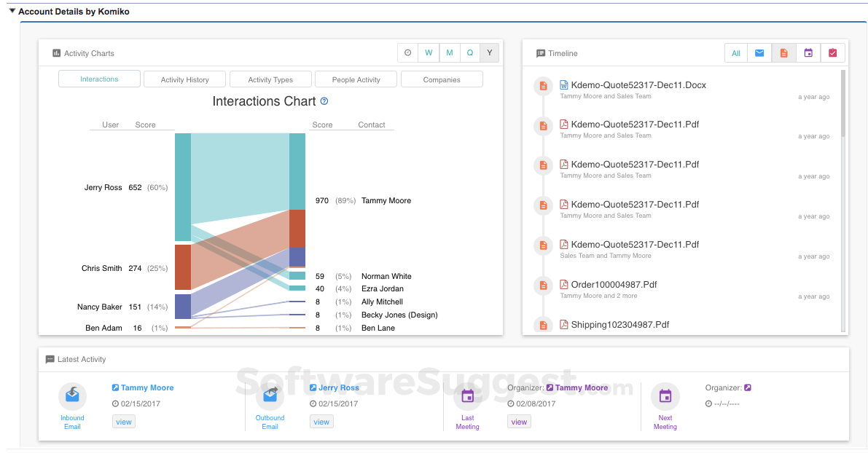Image resolution: width=868 pixels, height=453 pixels.
Task: Click the Next Meeting calendar icon
Action: [x=665, y=396]
